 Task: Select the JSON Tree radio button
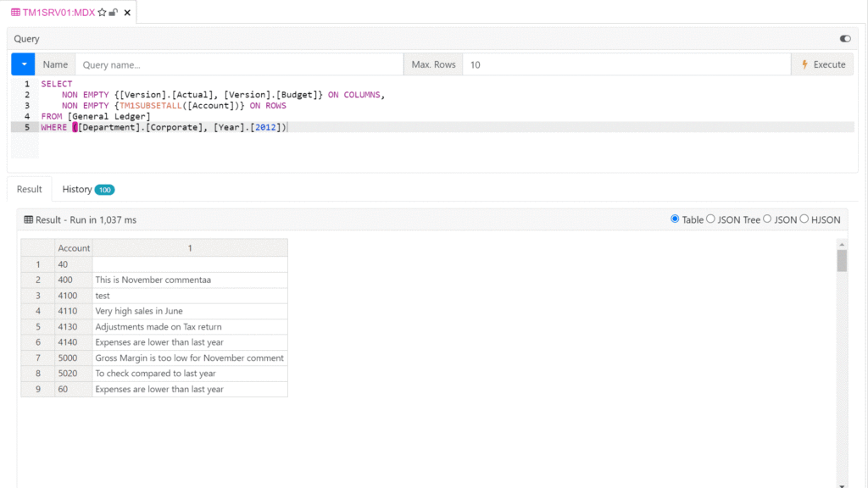pyautogui.click(x=711, y=219)
